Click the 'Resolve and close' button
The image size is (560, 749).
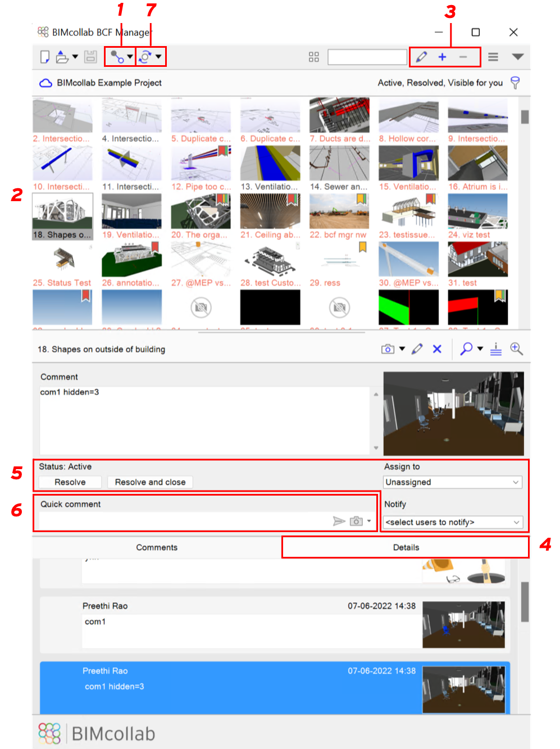150,482
